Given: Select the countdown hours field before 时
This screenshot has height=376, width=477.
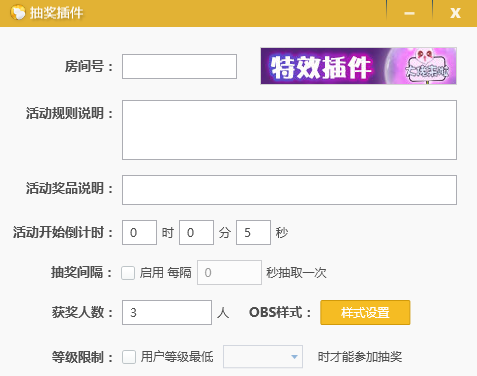Looking at the screenshot, I should [x=139, y=232].
